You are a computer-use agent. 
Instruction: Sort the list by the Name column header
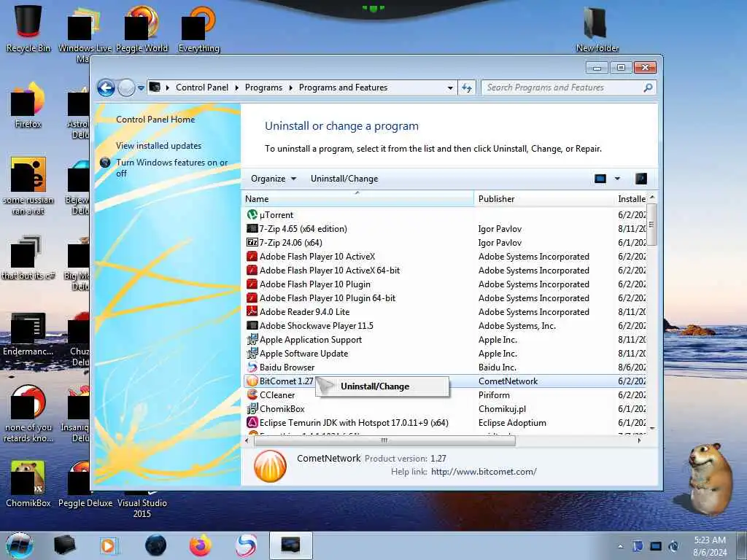click(x=357, y=199)
